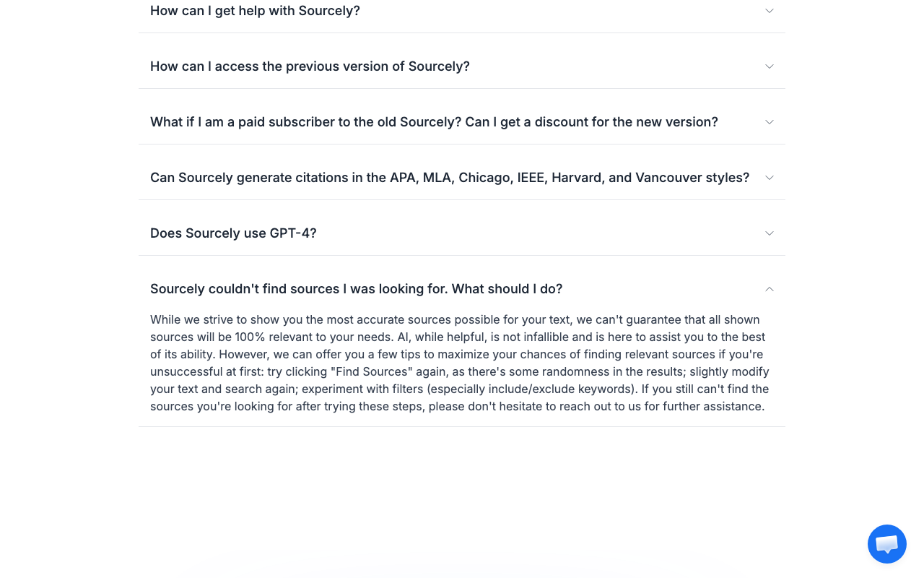
Task: Click the chevron next to the paid subscriber discount question
Action: pyautogui.click(x=770, y=122)
